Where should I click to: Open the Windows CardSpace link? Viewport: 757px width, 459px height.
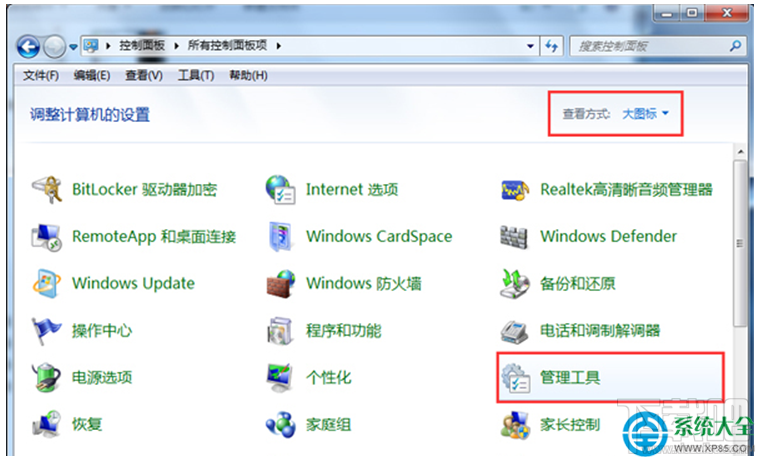click(x=379, y=236)
